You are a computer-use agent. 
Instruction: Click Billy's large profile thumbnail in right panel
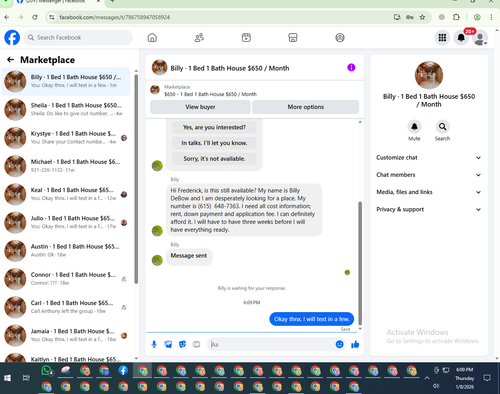429,75
